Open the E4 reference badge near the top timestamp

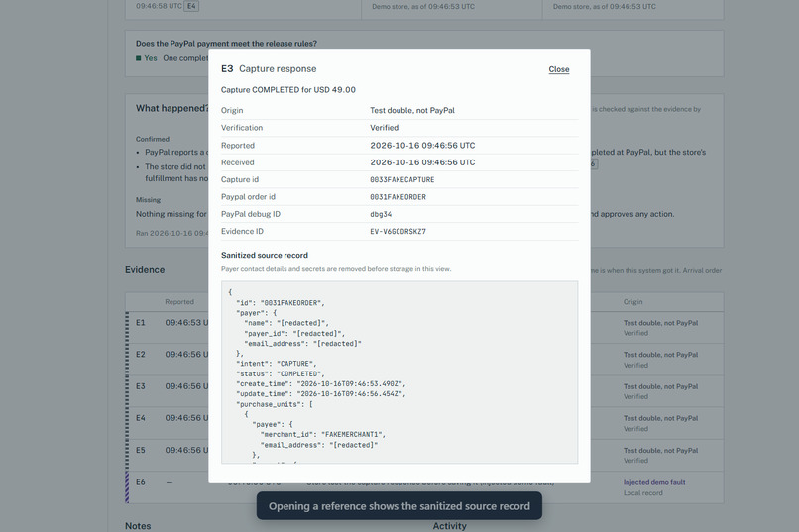coord(191,6)
